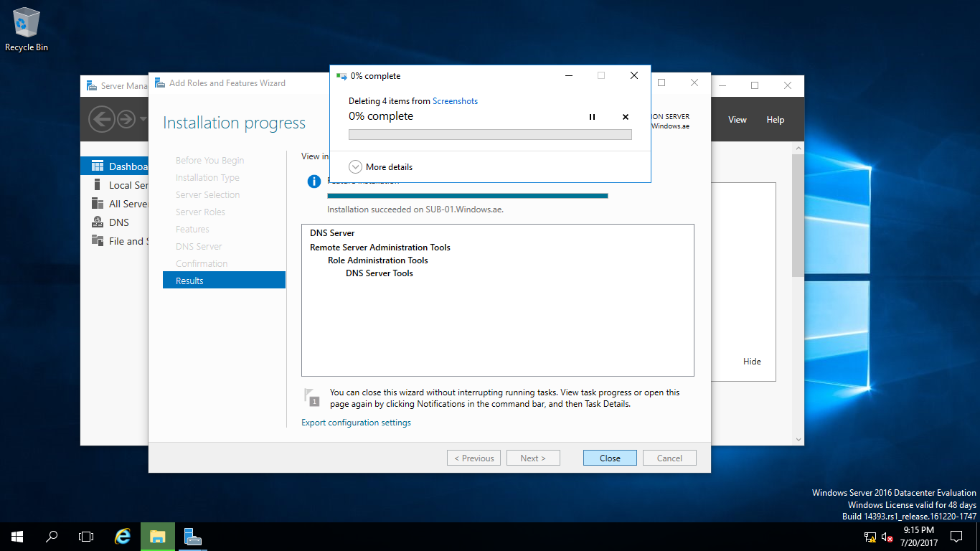Click delete dialog title bar icon
980x551 pixels.
click(x=341, y=75)
